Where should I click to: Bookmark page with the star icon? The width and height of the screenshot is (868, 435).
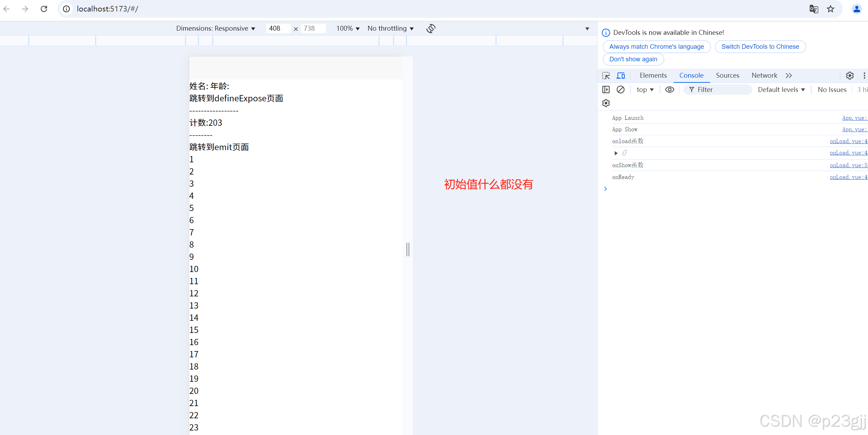pos(831,9)
